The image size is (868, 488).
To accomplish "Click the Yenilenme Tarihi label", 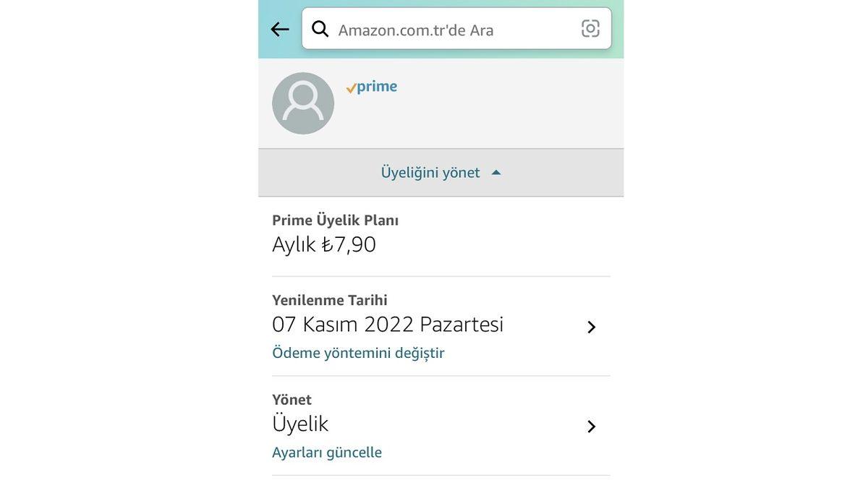I will [329, 298].
